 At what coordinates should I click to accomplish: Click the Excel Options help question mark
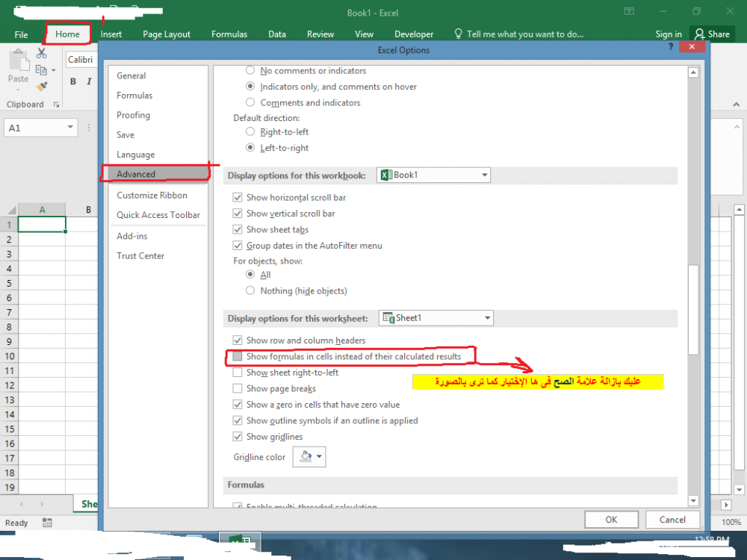point(671,46)
